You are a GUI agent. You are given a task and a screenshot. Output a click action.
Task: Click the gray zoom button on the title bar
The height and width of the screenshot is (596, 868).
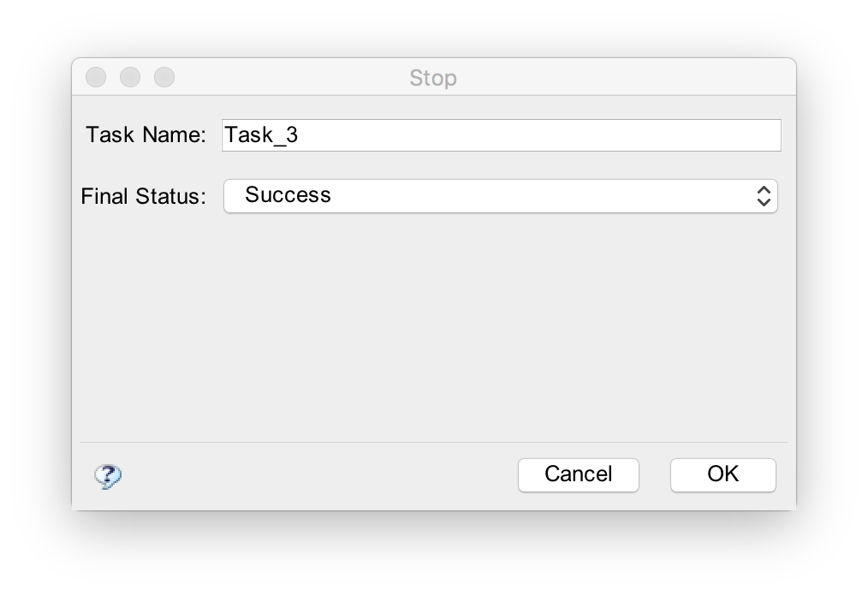(163, 76)
